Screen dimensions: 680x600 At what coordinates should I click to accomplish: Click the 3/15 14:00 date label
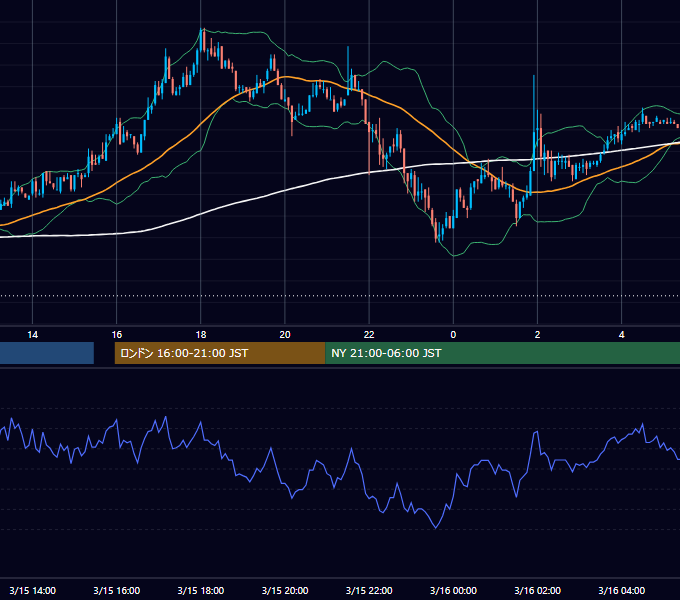33,590
